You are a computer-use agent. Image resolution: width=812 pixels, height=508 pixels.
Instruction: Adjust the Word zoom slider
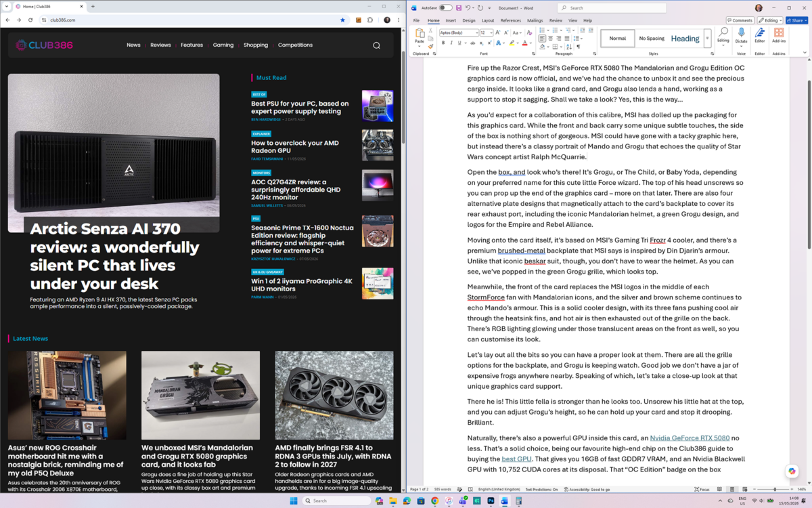[775, 489]
